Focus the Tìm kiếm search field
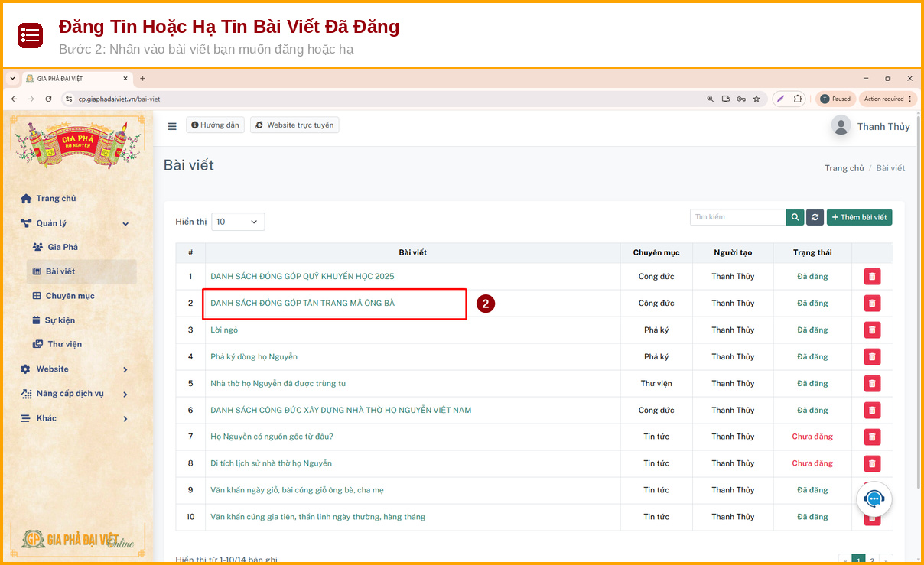 738,217
